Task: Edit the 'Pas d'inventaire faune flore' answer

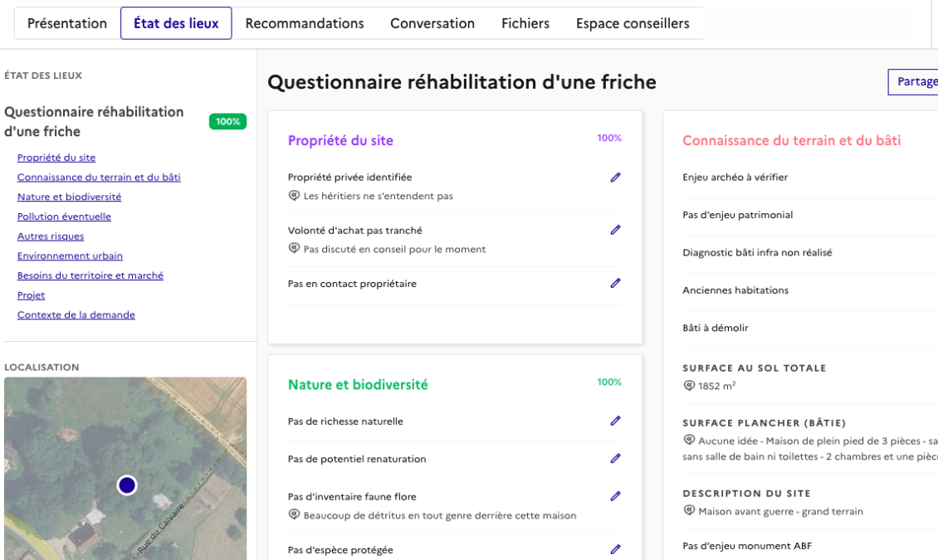Action: (615, 497)
